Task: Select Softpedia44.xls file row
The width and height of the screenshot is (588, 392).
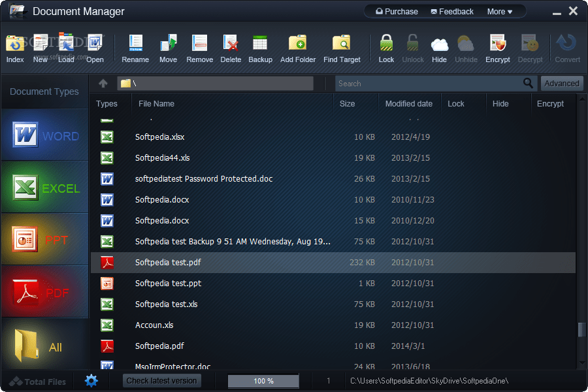Action: point(333,158)
